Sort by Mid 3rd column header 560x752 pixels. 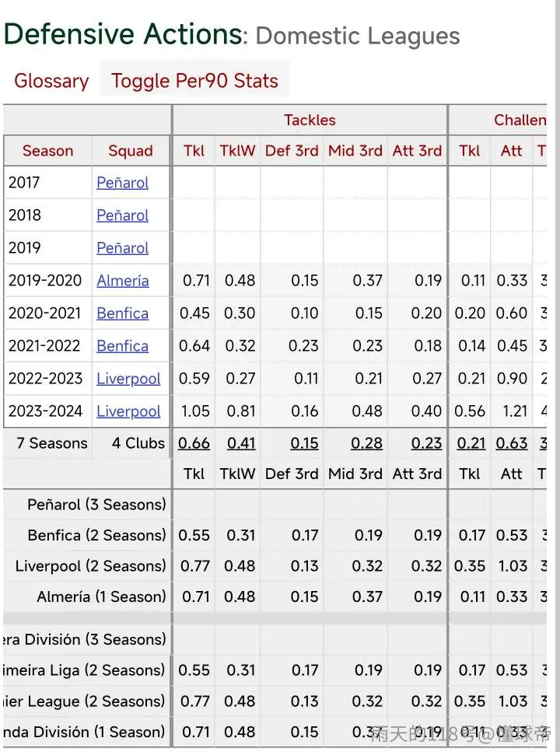(x=355, y=151)
